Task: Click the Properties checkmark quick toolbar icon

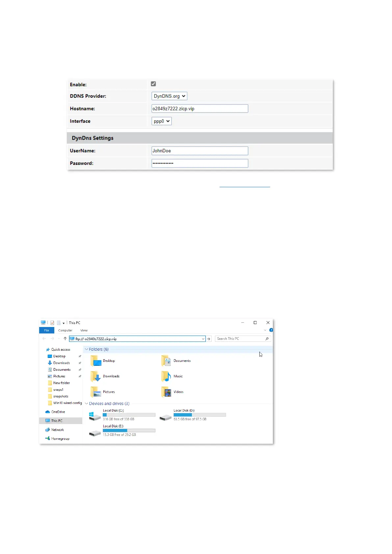Action: pyautogui.click(x=52, y=323)
